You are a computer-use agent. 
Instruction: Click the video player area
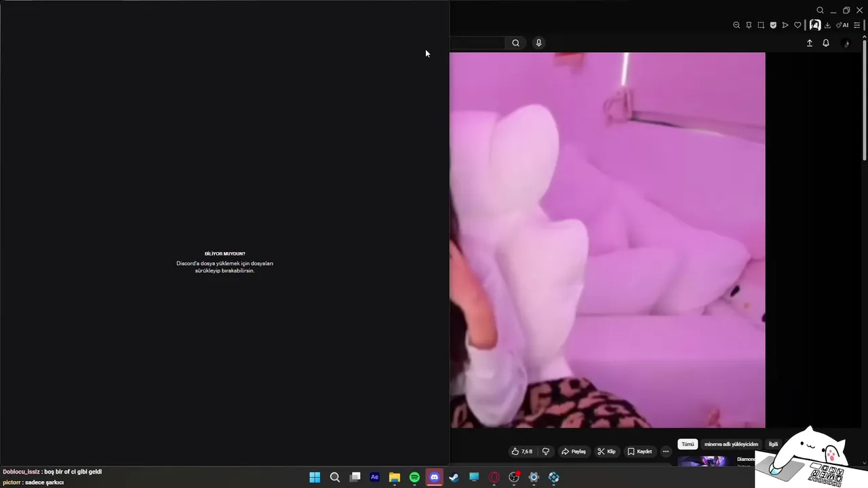(x=607, y=240)
